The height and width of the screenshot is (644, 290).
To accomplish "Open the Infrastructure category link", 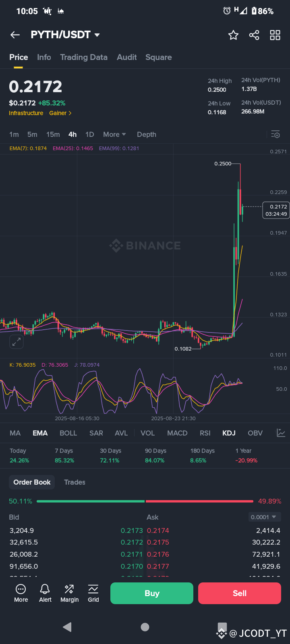I will point(26,113).
